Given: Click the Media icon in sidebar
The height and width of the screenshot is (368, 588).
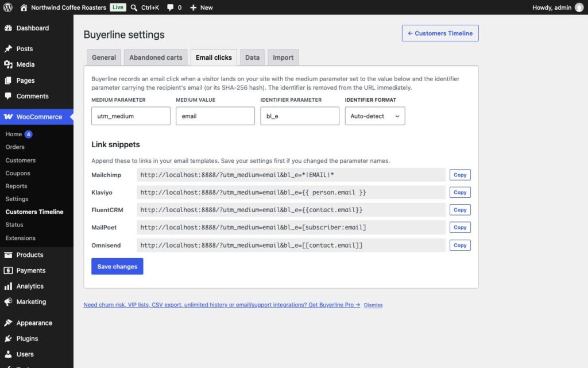Looking at the screenshot, I should 8,64.
